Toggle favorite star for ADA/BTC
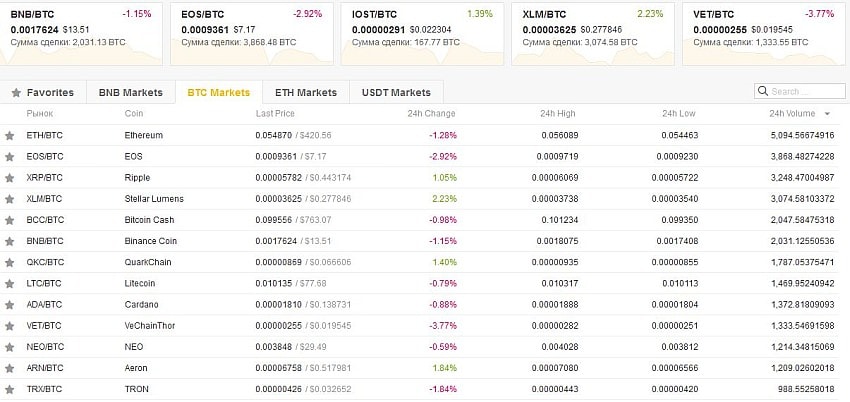 (x=10, y=304)
